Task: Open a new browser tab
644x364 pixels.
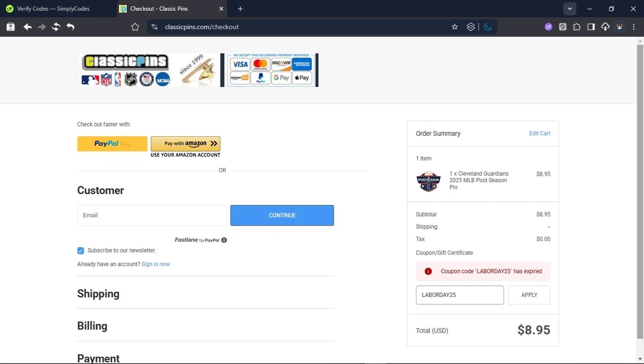Action: click(x=240, y=9)
